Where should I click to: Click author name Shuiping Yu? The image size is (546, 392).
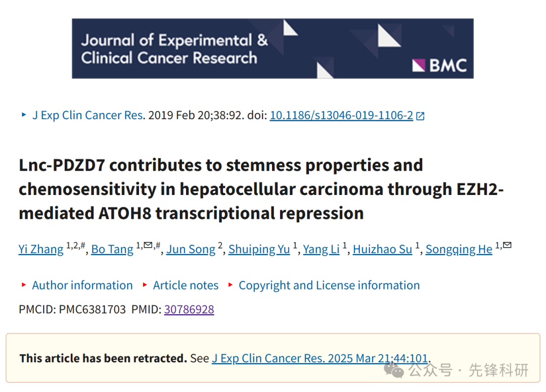pyautogui.click(x=259, y=249)
